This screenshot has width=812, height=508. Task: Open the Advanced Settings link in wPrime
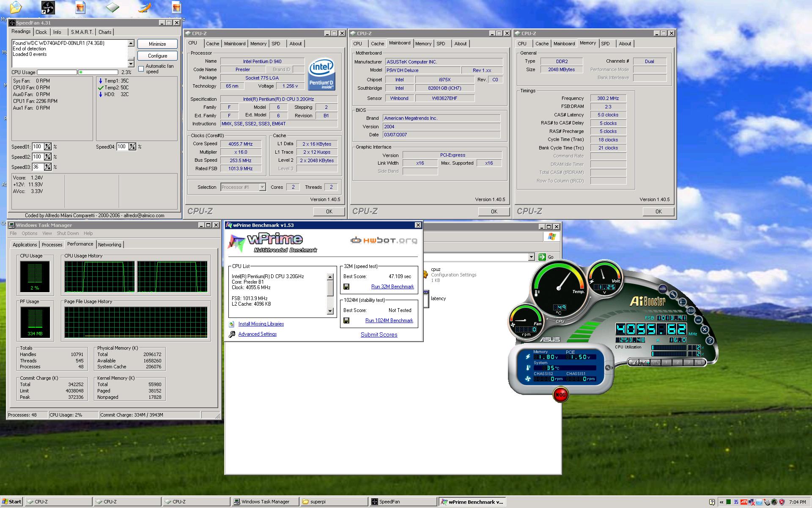tap(257, 334)
